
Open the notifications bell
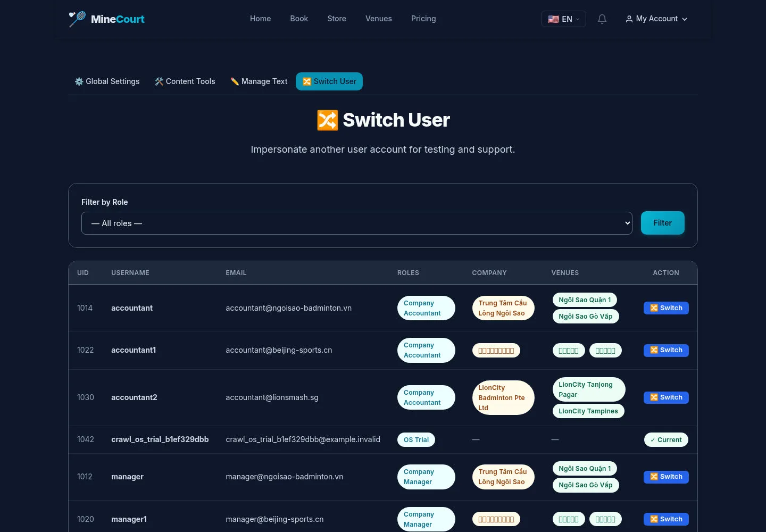pos(602,19)
